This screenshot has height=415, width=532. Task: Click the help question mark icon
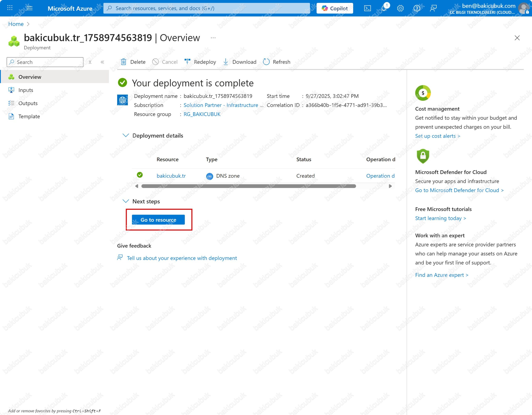pos(417,8)
